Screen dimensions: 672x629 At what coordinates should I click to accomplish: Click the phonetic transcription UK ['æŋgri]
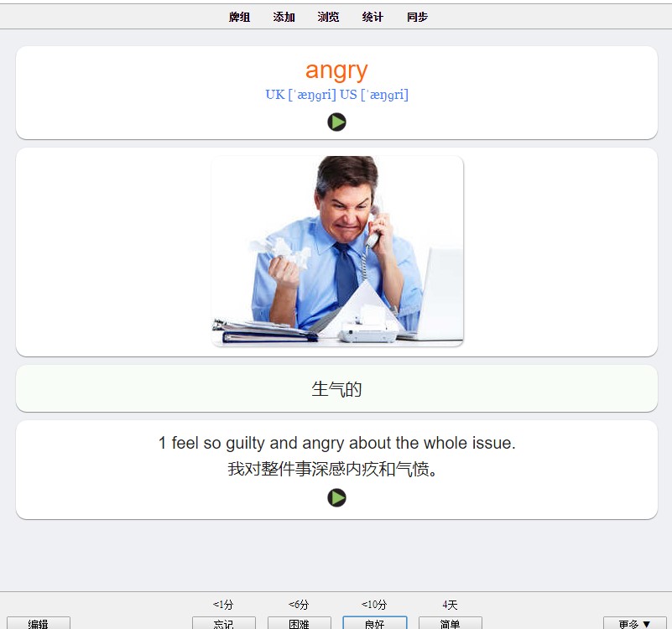pyautogui.click(x=301, y=94)
